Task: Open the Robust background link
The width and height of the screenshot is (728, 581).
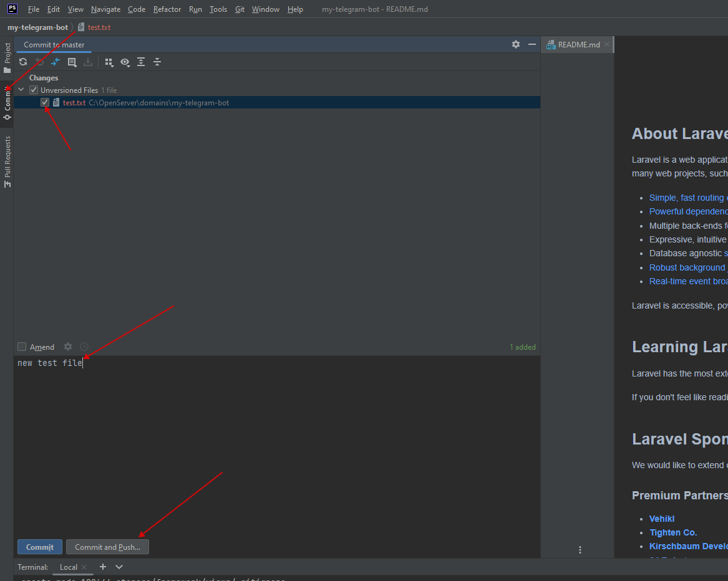Action: pos(688,267)
